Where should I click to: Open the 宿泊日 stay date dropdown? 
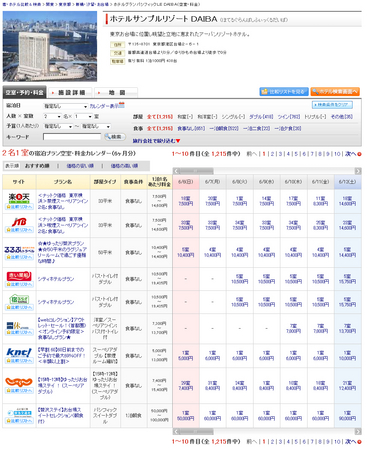point(65,106)
